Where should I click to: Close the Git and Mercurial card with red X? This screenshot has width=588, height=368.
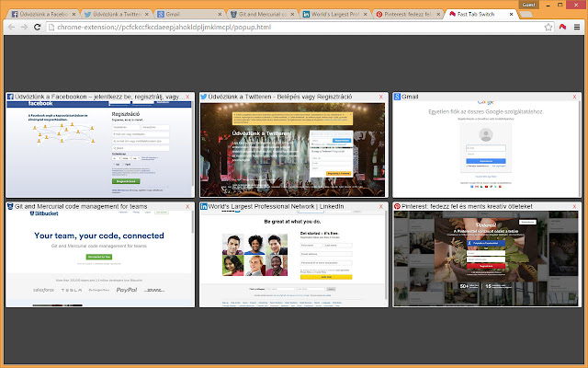187,206
